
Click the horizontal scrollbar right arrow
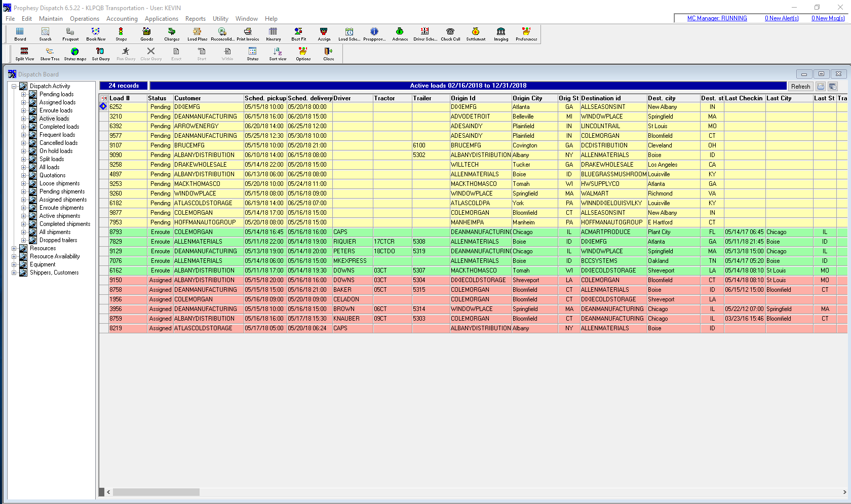coord(844,492)
